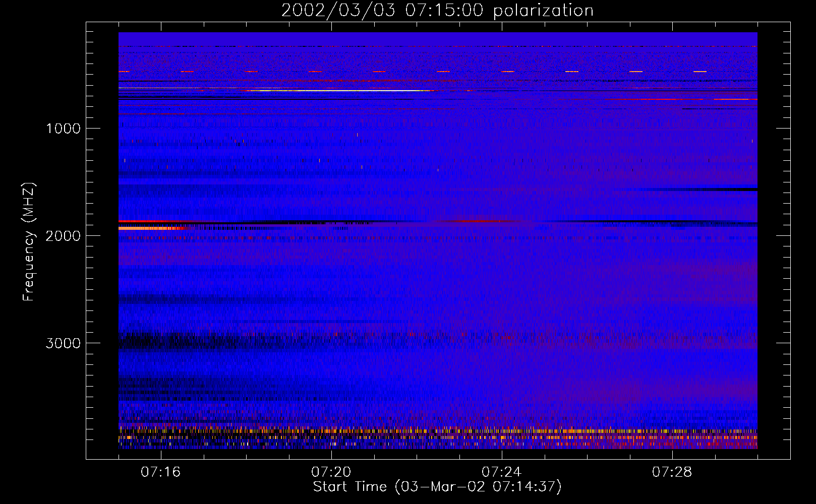Screen dimensions: 816x504
Task: Click the 07:28 time axis label
Action: click(672, 472)
